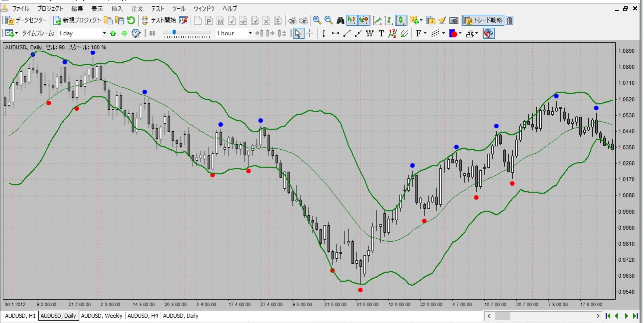The image size is (644, 323).
Task: Open the ツール menu
Action: tap(178, 9)
